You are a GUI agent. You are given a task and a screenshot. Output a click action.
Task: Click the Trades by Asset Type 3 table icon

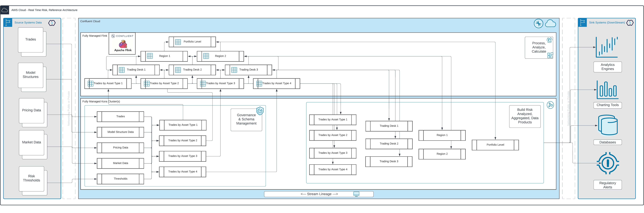coord(203,84)
